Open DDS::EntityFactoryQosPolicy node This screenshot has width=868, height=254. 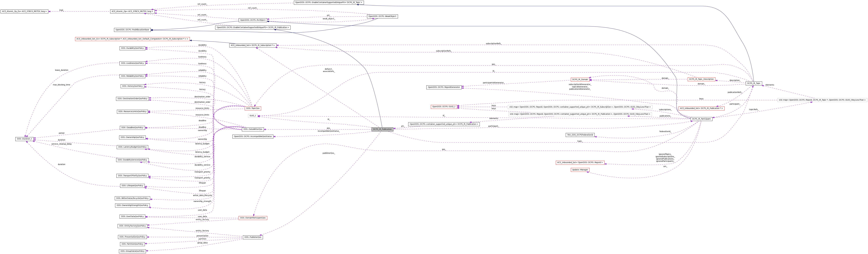[x=132, y=226]
